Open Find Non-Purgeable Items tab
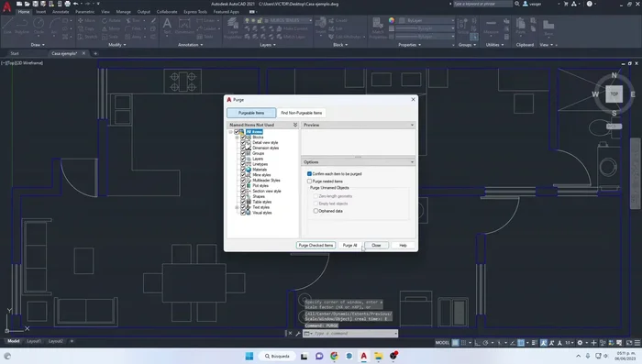The image size is (642, 364). click(302, 113)
